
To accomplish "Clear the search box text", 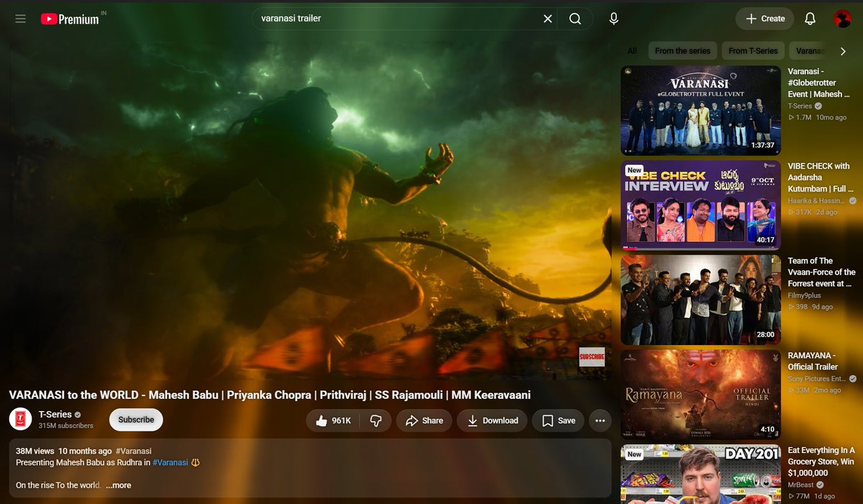I will click(x=548, y=19).
